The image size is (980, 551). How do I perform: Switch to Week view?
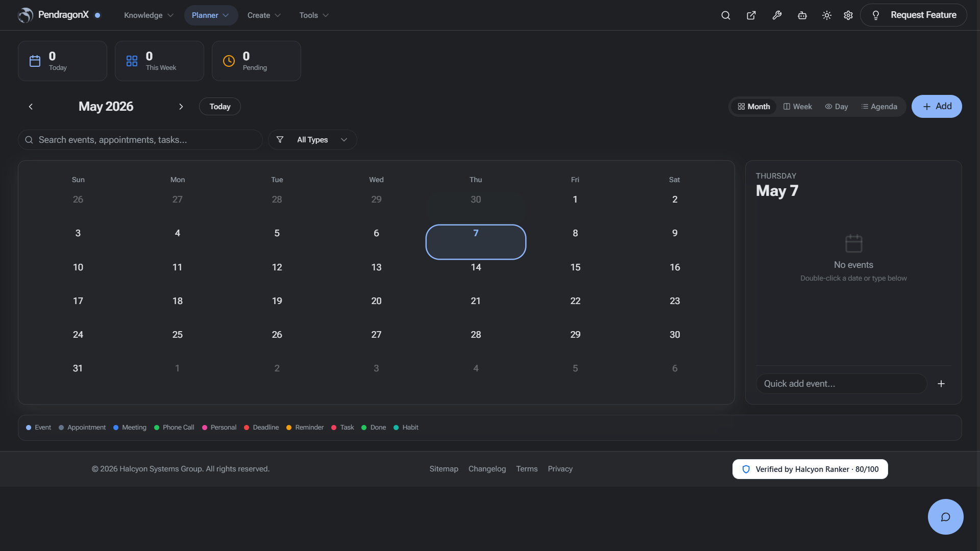pos(798,107)
